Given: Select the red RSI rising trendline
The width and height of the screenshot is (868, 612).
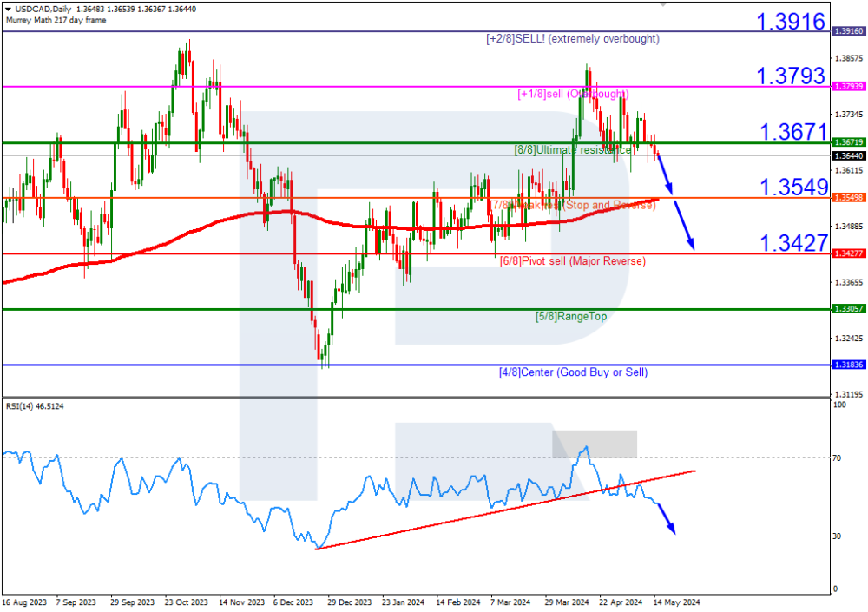Looking at the screenshot, I should point(503,508).
